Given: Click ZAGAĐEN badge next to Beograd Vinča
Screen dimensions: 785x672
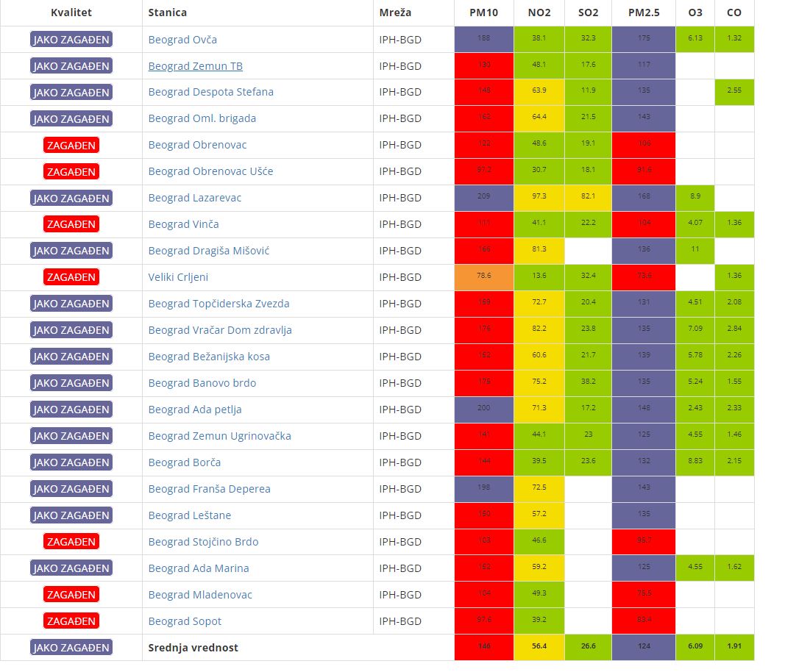Looking at the screenshot, I should (x=71, y=224).
